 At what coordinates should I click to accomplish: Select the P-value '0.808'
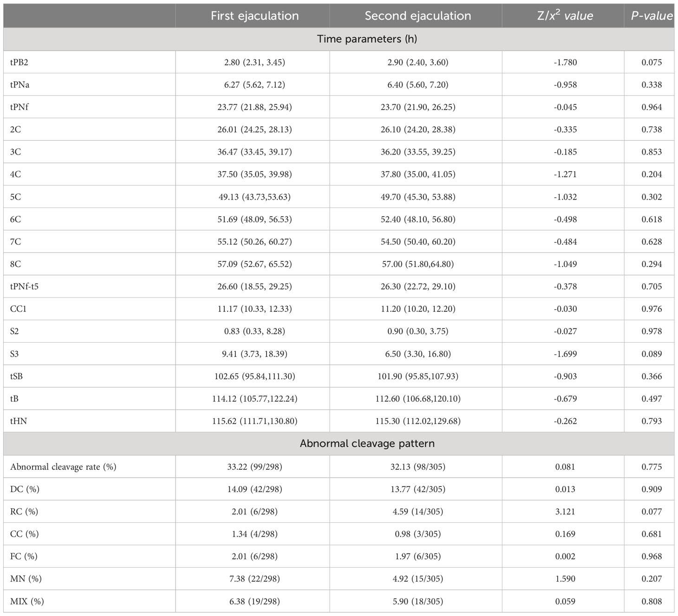[652, 602]
